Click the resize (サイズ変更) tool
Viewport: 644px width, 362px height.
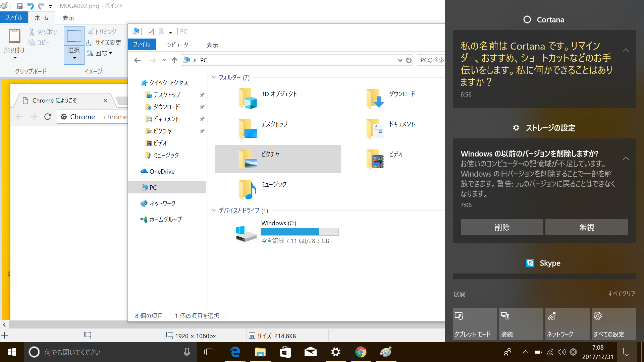[104, 43]
